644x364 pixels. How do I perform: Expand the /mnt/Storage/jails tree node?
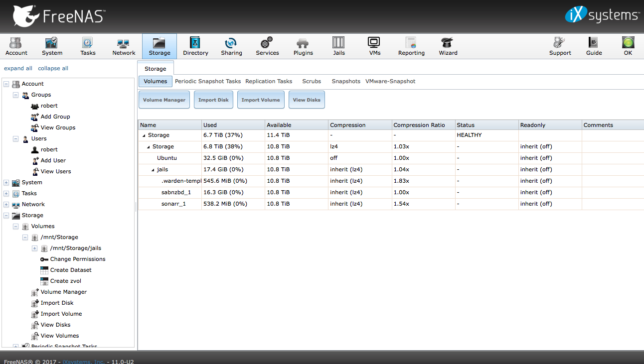[x=34, y=248]
